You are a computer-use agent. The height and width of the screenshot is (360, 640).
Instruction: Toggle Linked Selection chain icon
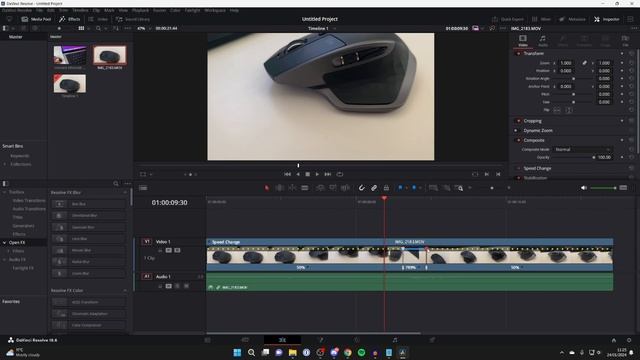(x=374, y=188)
